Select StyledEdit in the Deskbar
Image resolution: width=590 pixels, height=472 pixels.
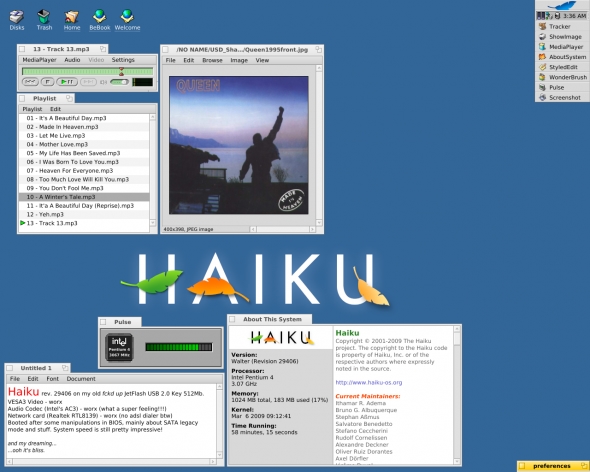coord(562,67)
